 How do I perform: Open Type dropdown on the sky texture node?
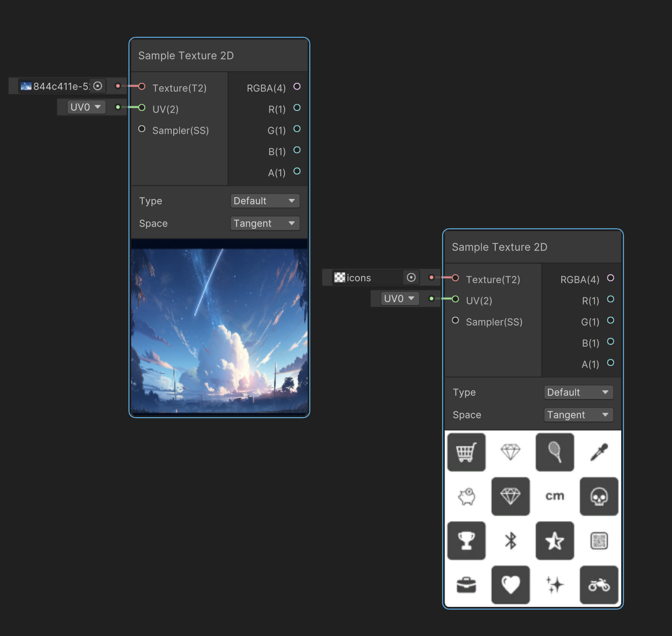tap(265, 201)
